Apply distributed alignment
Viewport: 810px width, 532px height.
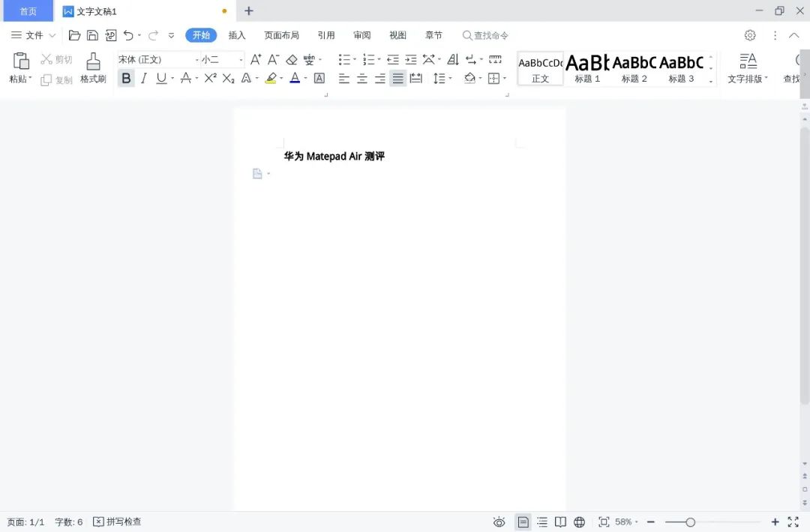point(415,79)
